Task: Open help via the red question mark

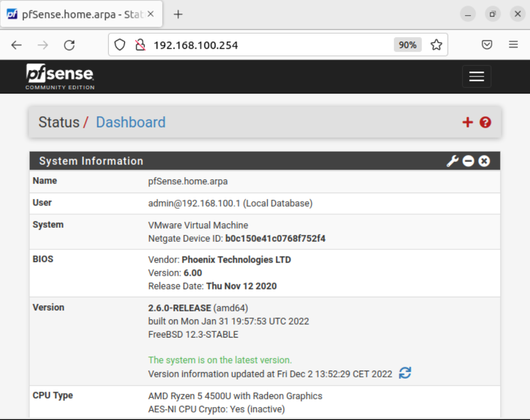Action: tap(485, 122)
